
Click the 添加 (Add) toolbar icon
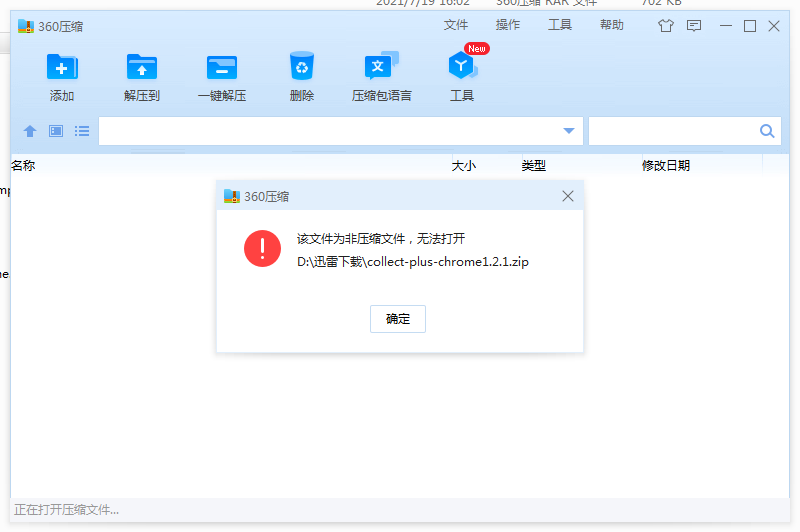[62, 67]
